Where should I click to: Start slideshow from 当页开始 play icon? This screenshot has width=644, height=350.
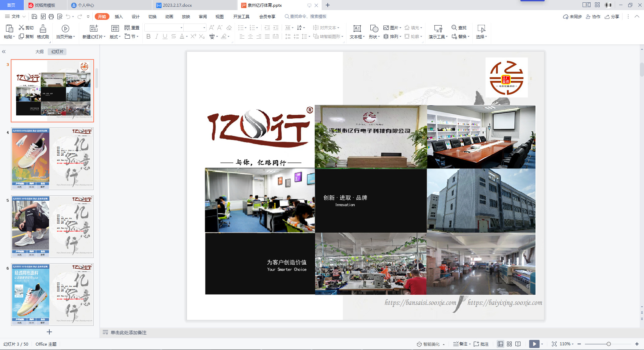(x=65, y=29)
